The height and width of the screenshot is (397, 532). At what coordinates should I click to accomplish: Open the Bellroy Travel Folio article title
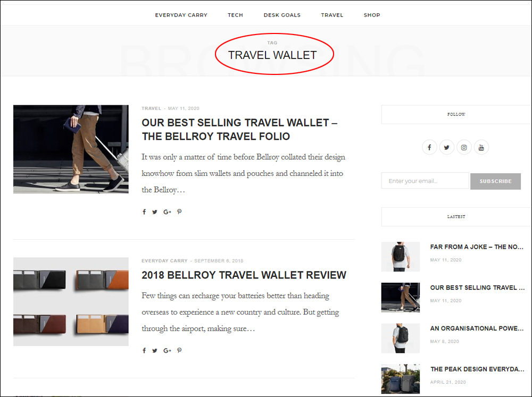coord(239,129)
